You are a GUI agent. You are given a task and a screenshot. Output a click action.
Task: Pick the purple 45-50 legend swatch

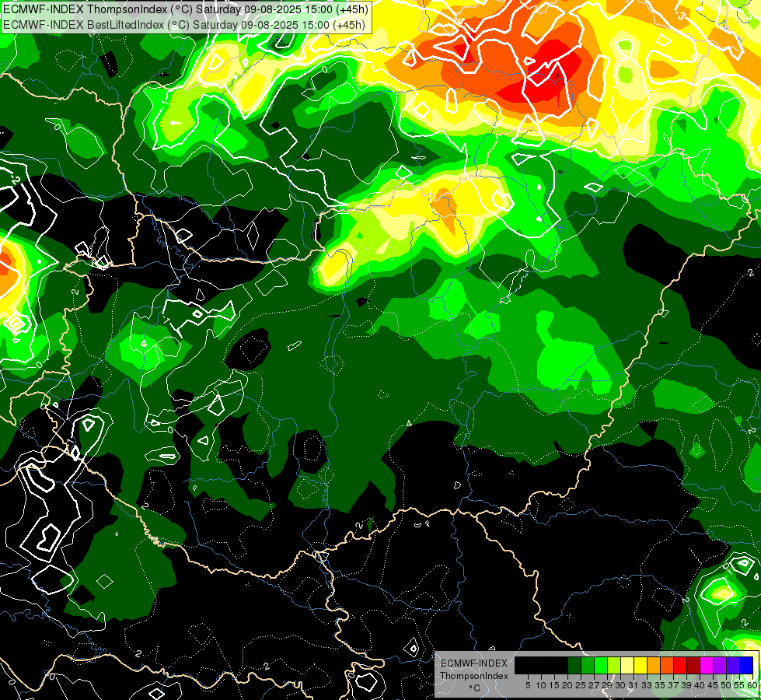[x=720, y=666]
